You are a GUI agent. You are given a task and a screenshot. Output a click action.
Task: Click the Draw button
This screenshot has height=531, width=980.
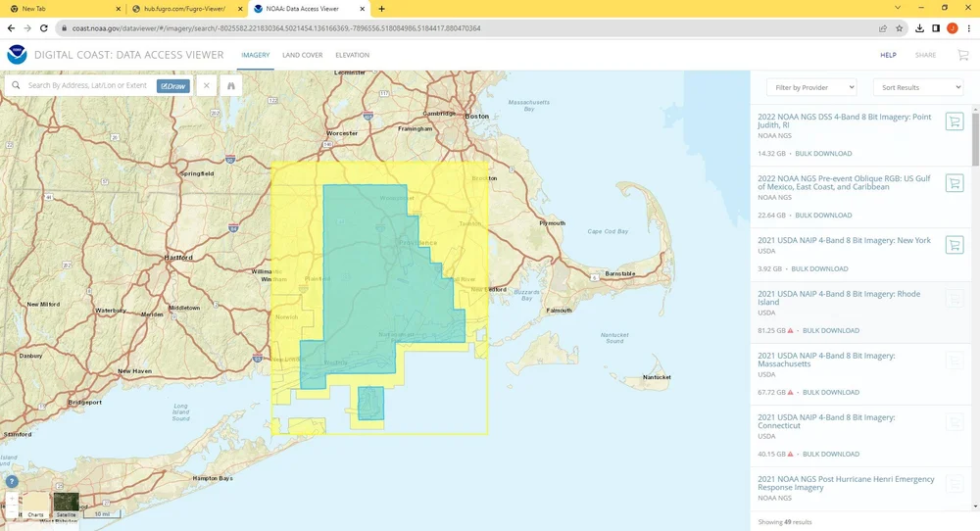coord(173,86)
